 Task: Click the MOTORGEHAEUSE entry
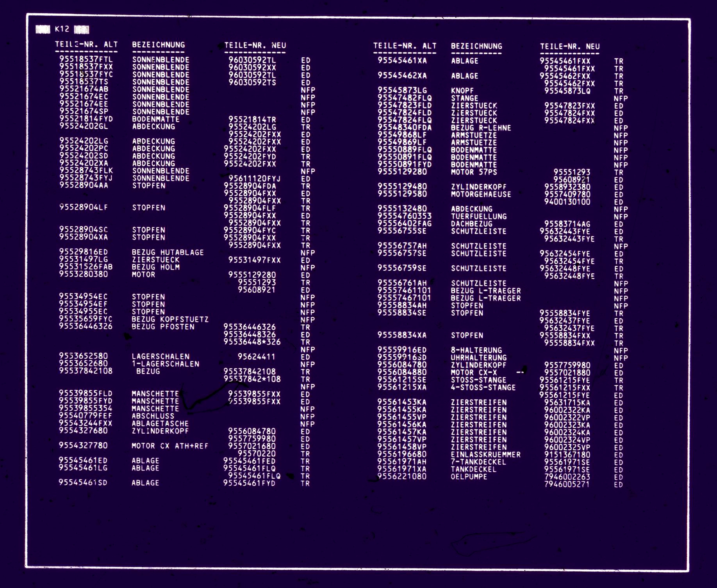tap(481, 194)
